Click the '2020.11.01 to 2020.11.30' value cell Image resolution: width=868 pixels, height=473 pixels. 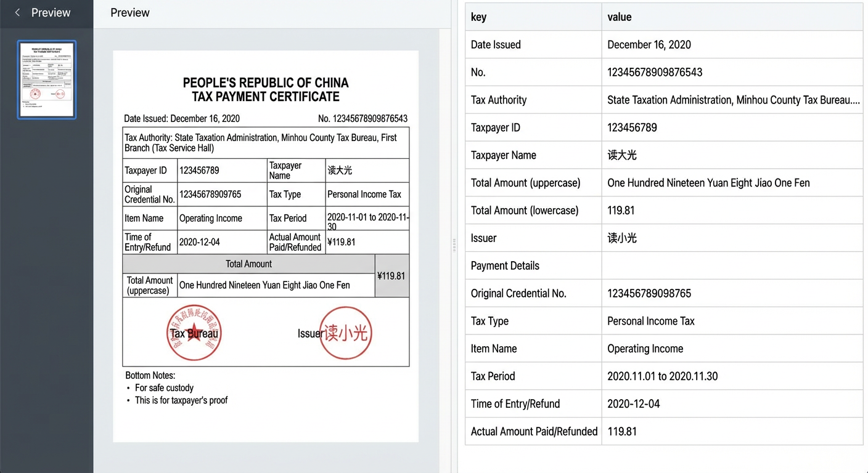tap(732, 376)
